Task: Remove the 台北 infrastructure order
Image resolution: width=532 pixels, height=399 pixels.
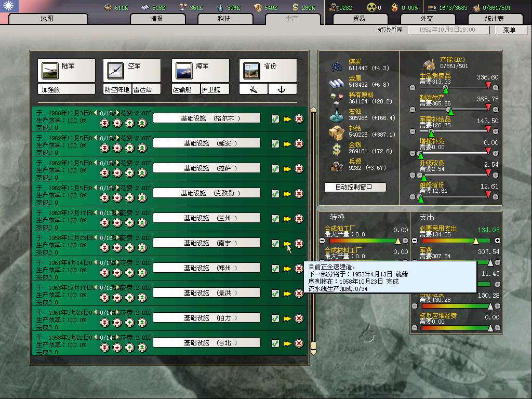Action: pyautogui.click(x=299, y=343)
